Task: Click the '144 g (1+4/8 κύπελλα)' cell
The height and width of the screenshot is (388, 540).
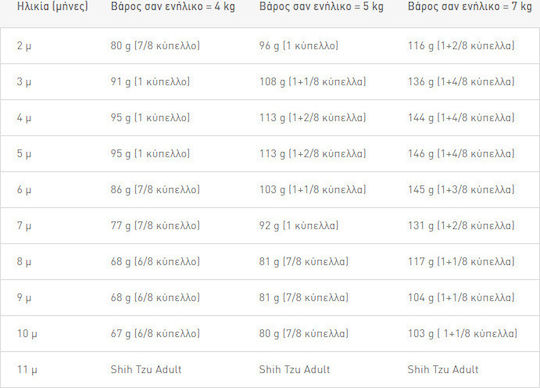Action: 461,118
